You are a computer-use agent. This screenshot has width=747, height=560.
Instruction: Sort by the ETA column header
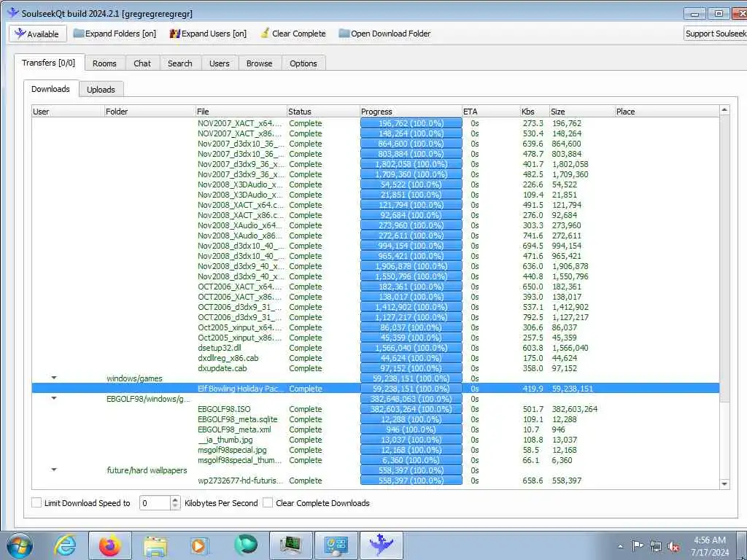click(491, 112)
